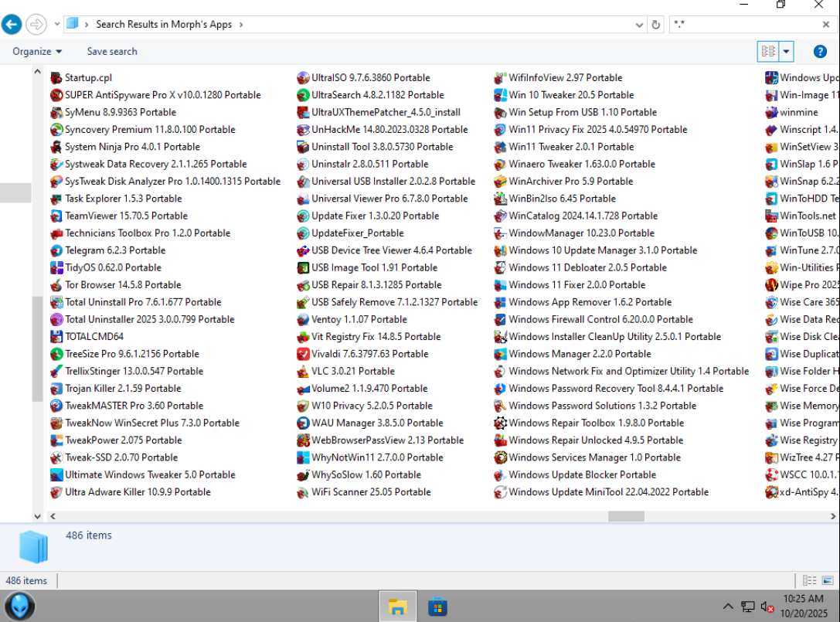Select the WinToUSB icon
Image resolution: width=840 pixels, height=622 pixels.
click(x=771, y=233)
